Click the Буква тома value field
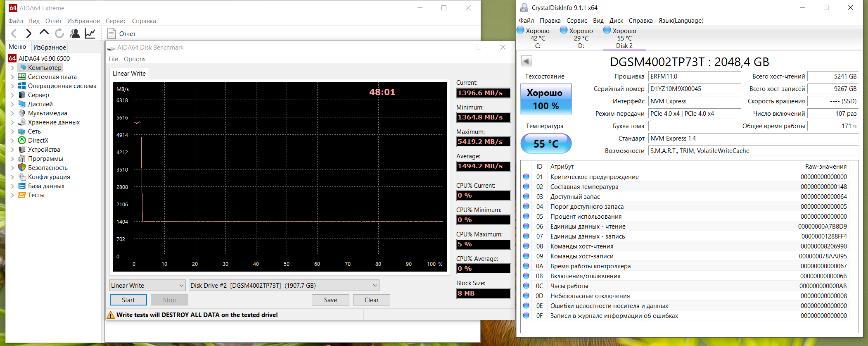This screenshot has width=868, height=346. [695, 126]
